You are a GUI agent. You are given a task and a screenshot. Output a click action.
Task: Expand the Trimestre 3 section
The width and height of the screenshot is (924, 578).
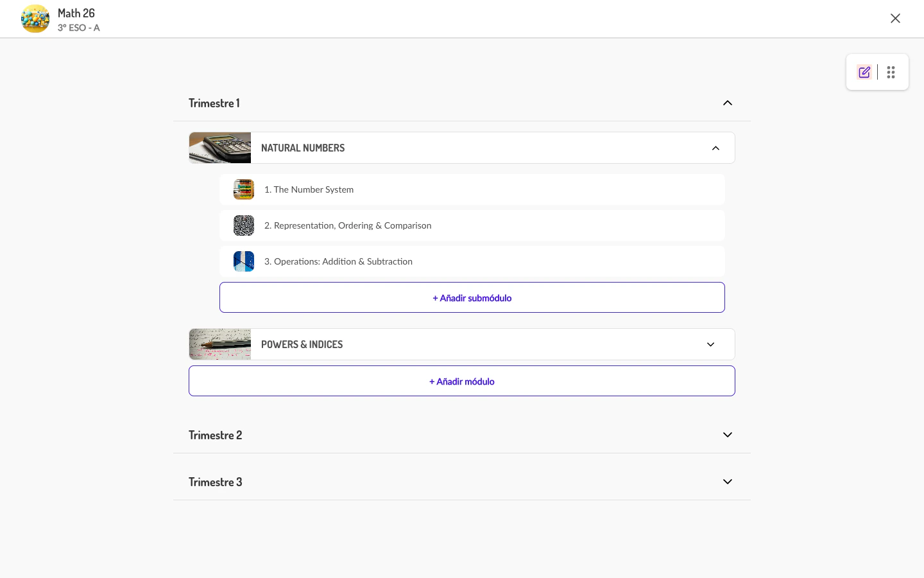(x=728, y=482)
